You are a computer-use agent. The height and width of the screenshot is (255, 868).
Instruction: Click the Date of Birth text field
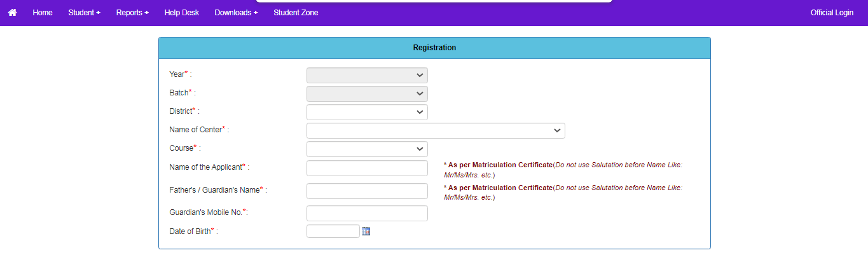[333, 231]
